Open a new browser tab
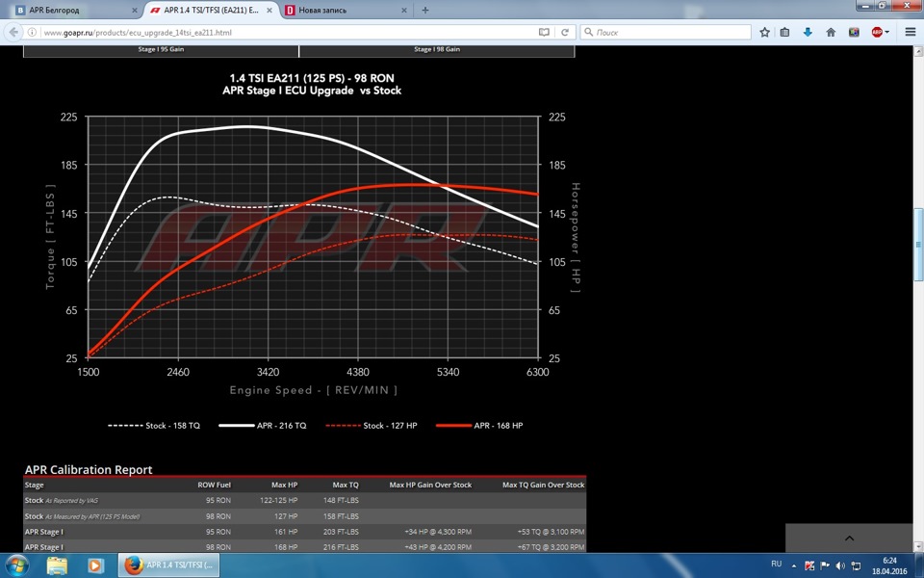Viewport: 924px width, 578px height. coord(424,10)
